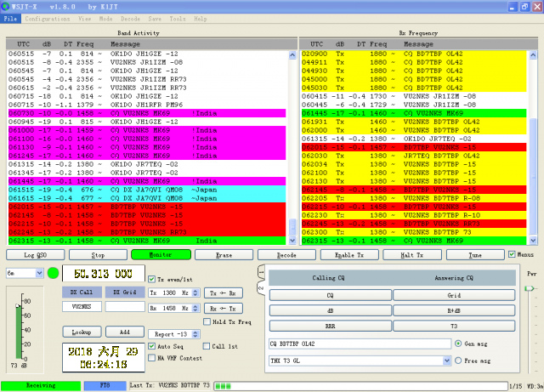Viewport: 544px width, 392px height.
Task: Click the Lookup button
Action: coord(82,332)
